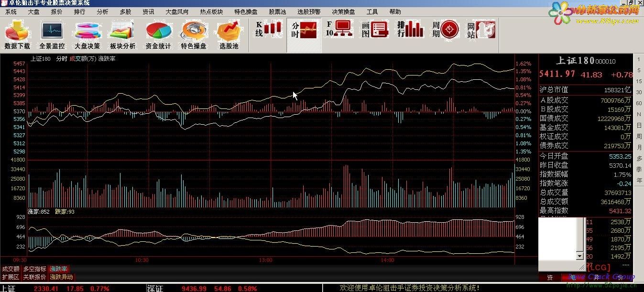Open the 大盘 menu
Viewport: 644px width, 292px height.
click(33, 11)
